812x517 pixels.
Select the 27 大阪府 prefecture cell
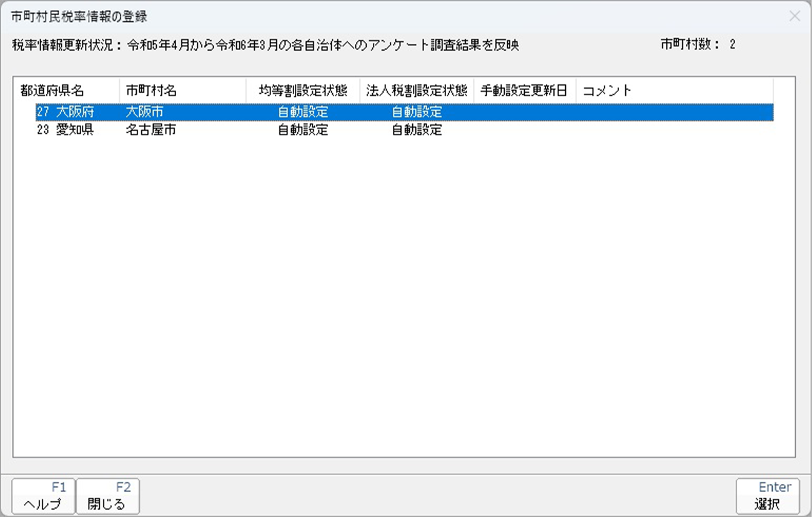pos(66,113)
